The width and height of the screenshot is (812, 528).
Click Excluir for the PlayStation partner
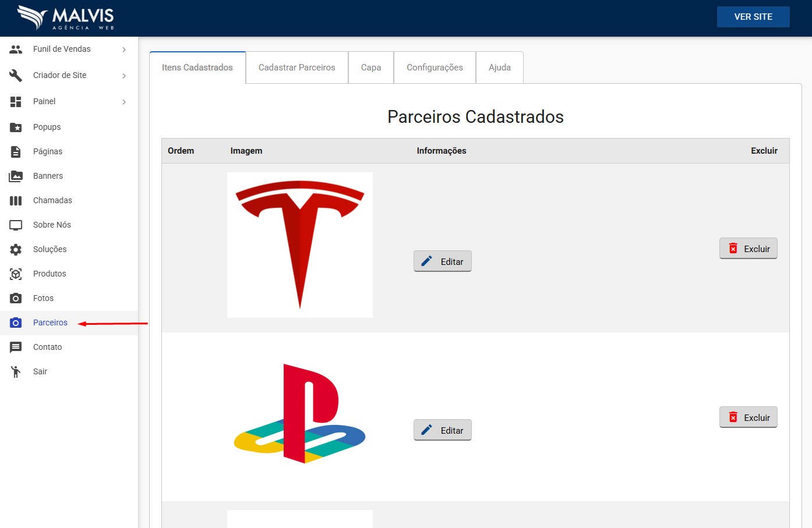click(749, 417)
